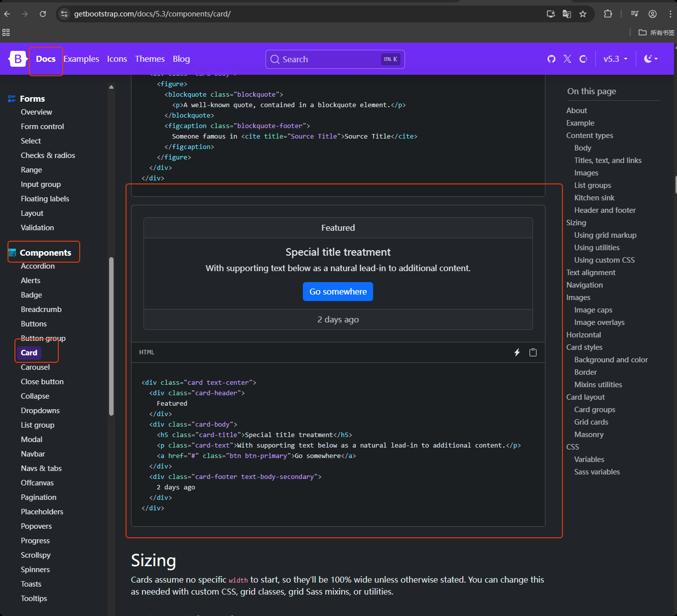Click the Bootstrap logo icon
The image size is (677, 616).
coord(17,59)
